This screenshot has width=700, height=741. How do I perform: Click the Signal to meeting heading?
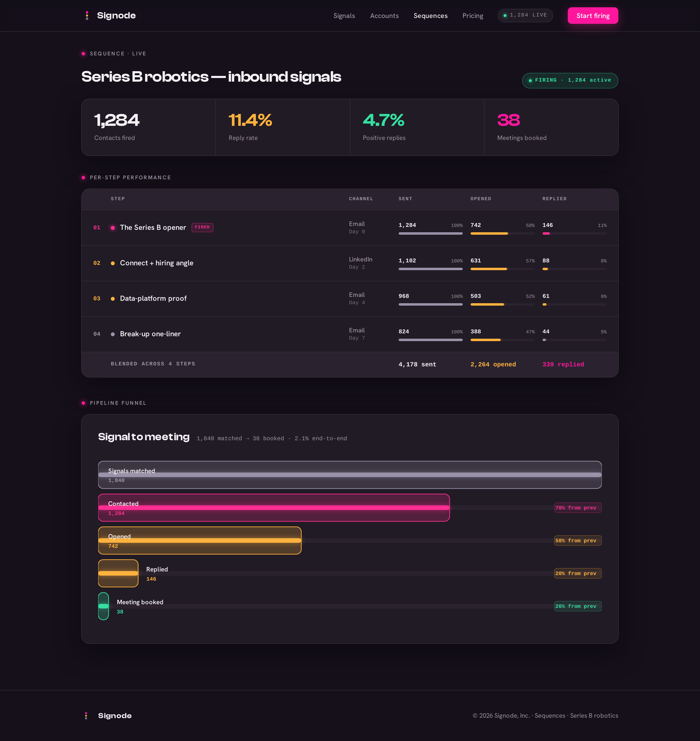tap(144, 437)
